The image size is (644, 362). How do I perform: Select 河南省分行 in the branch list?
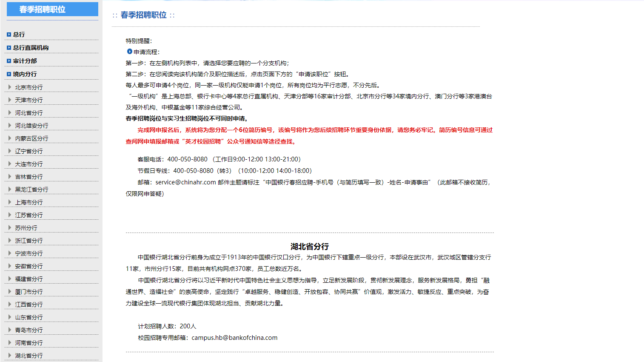tap(29, 343)
